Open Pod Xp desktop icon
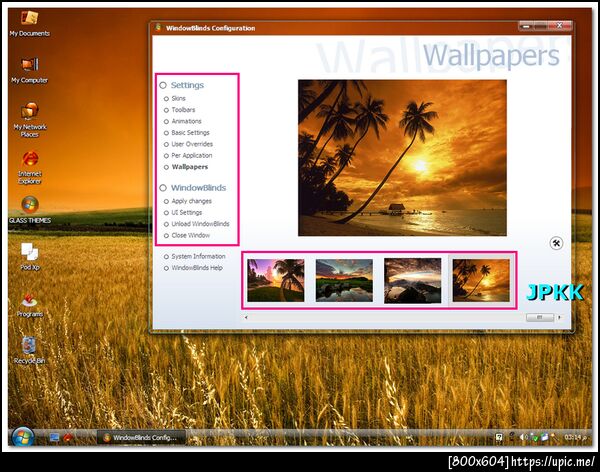Image resolution: width=600 pixels, height=472 pixels. pyautogui.click(x=30, y=257)
